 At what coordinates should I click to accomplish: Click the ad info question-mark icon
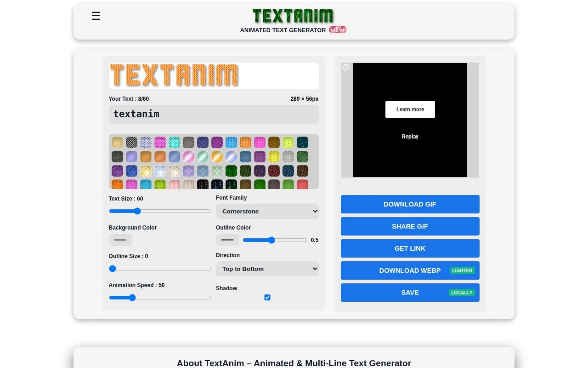pos(346,67)
